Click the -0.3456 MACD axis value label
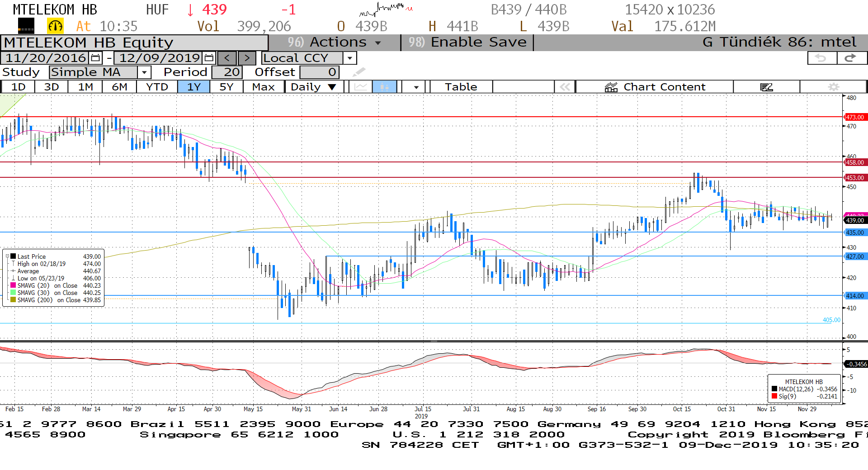 [x=856, y=364]
